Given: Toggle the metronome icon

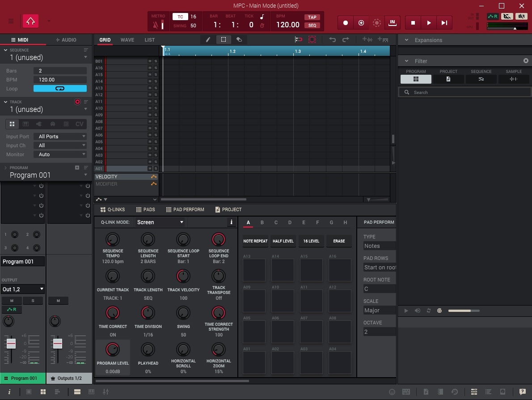Looking at the screenshot, I should (156, 25).
